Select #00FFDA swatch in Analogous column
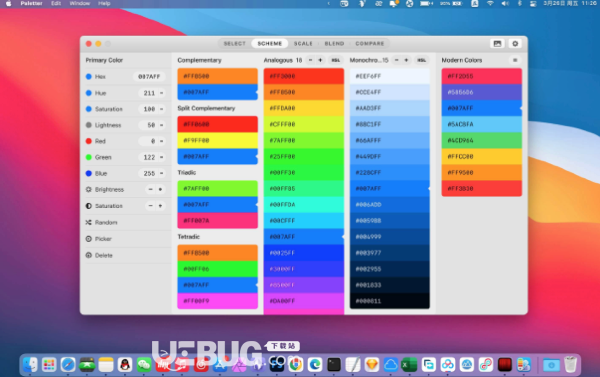 pos(303,205)
